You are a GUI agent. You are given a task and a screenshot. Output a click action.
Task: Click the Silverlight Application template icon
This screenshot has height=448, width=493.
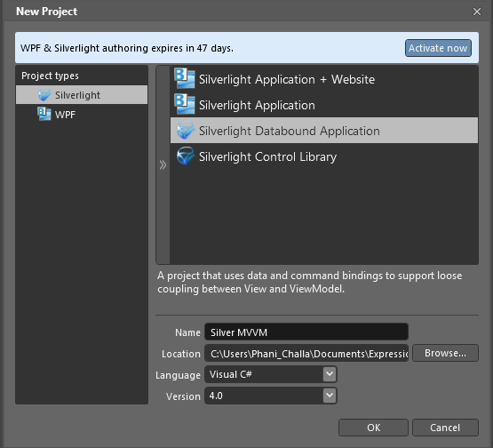(185, 104)
